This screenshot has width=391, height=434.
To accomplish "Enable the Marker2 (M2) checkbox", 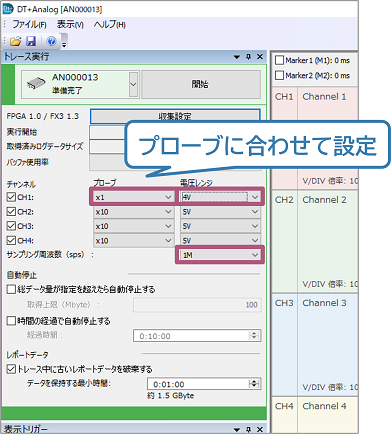I will 279,75.
